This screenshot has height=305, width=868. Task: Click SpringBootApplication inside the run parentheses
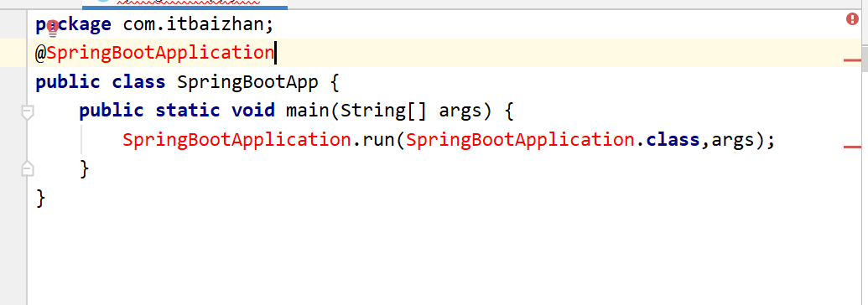point(520,140)
